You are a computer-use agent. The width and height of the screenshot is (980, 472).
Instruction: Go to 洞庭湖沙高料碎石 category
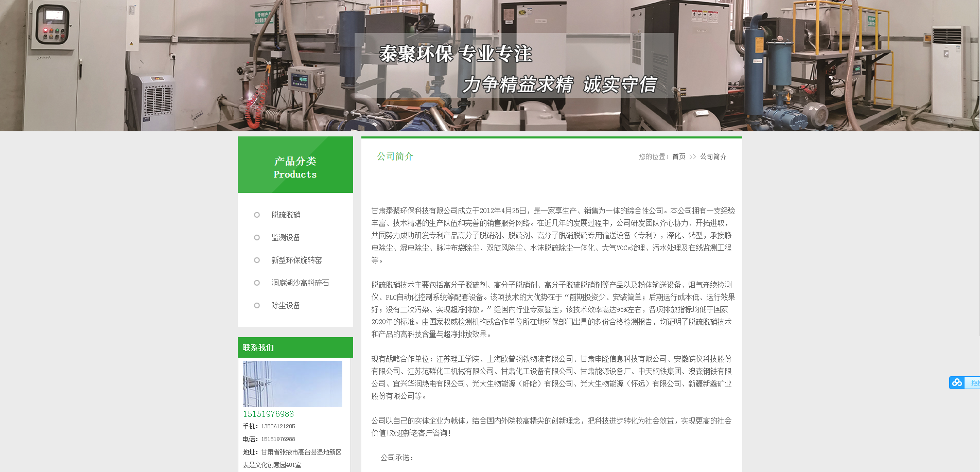pyautogui.click(x=300, y=283)
